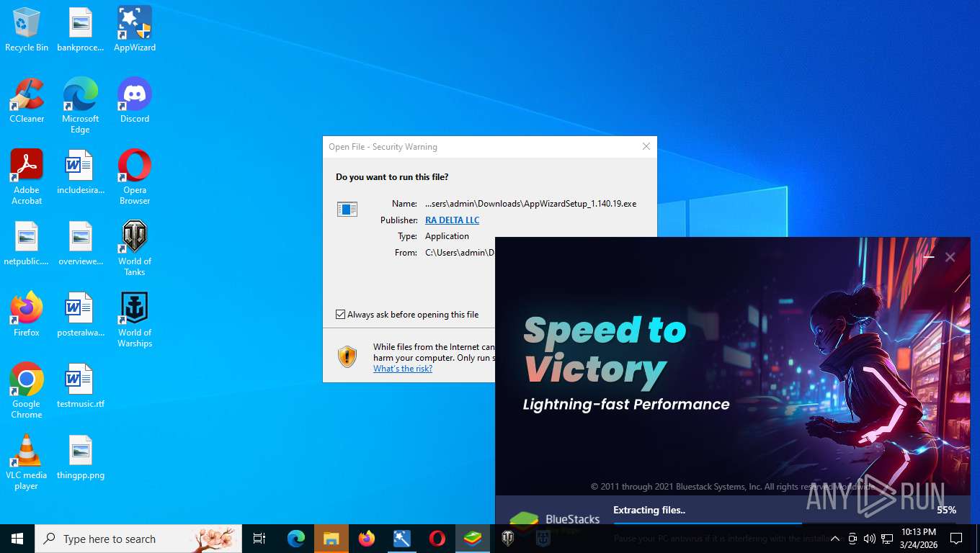Open World of Tanks taskbar icon
Image resolution: width=980 pixels, height=553 pixels.
[x=508, y=539]
